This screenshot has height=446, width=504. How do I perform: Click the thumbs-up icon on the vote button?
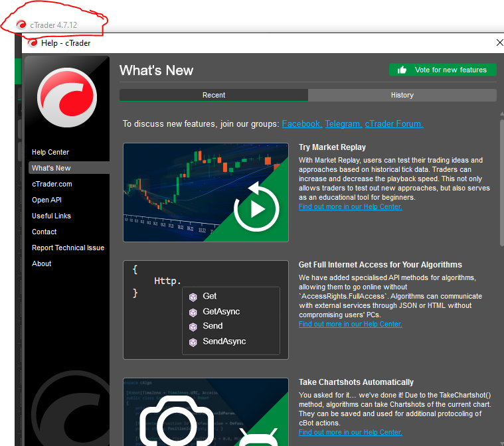(x=402, y=70)
